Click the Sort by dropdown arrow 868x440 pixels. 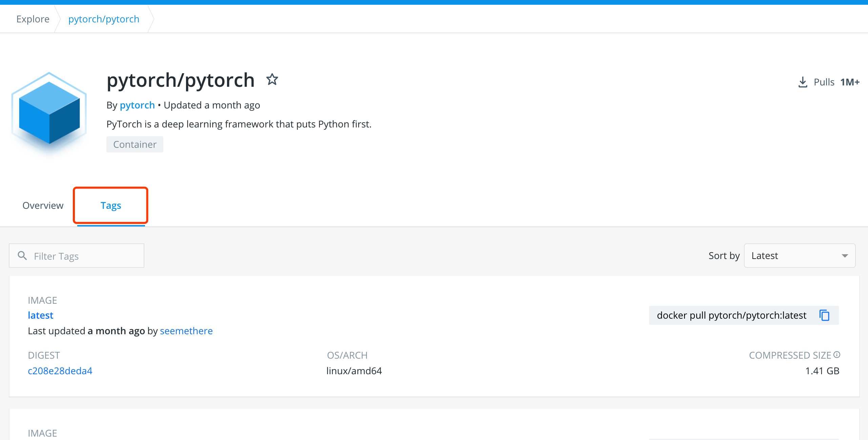coord(845,256)
